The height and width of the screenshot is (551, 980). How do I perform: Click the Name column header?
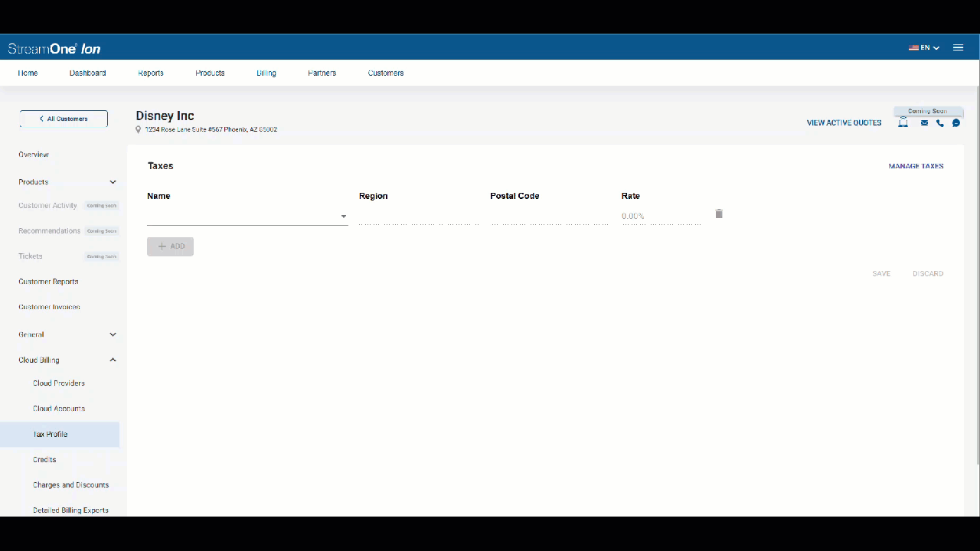(158, 196)
